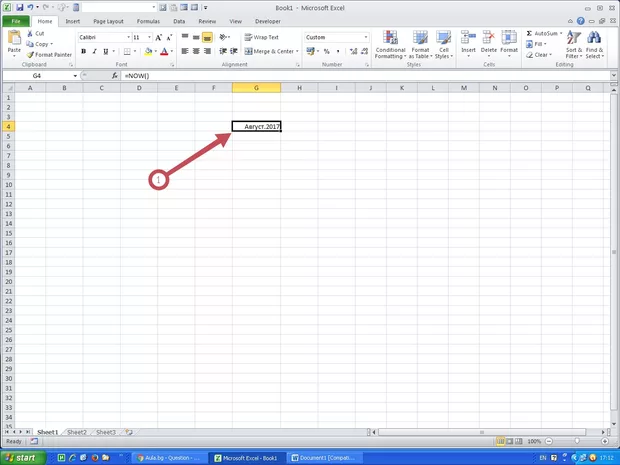Toggle Top Align

[x=185, y=37]
